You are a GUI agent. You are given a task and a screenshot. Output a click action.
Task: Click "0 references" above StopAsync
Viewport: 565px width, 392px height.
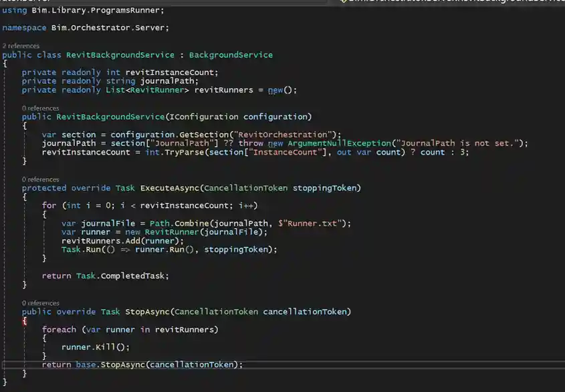point(40,302)
